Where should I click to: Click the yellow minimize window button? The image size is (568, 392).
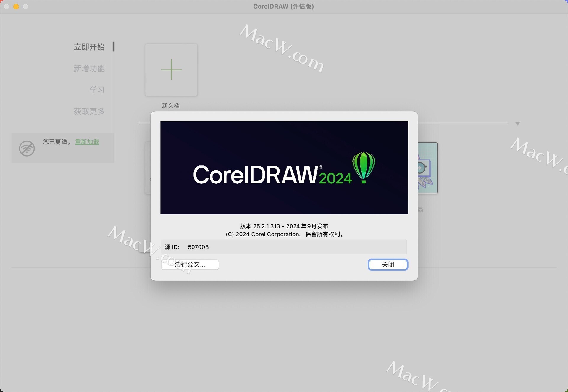click(x=16, y=7)
